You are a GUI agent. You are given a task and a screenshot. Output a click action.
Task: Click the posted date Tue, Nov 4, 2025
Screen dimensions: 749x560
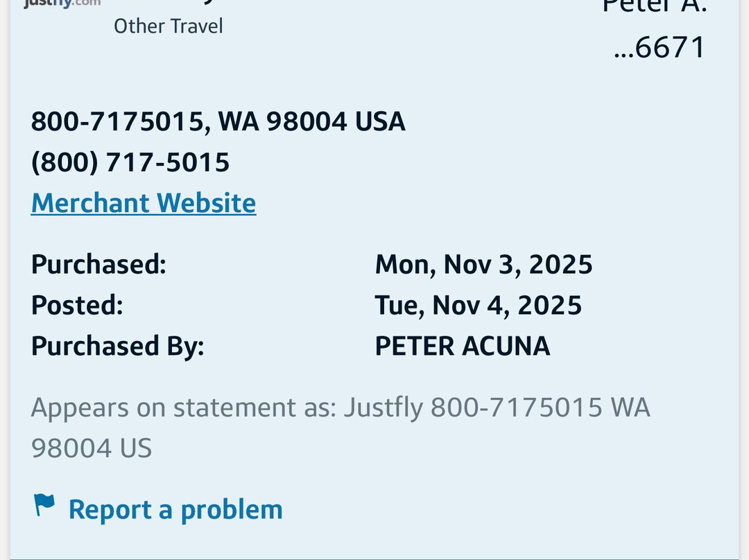click(478, 305)
